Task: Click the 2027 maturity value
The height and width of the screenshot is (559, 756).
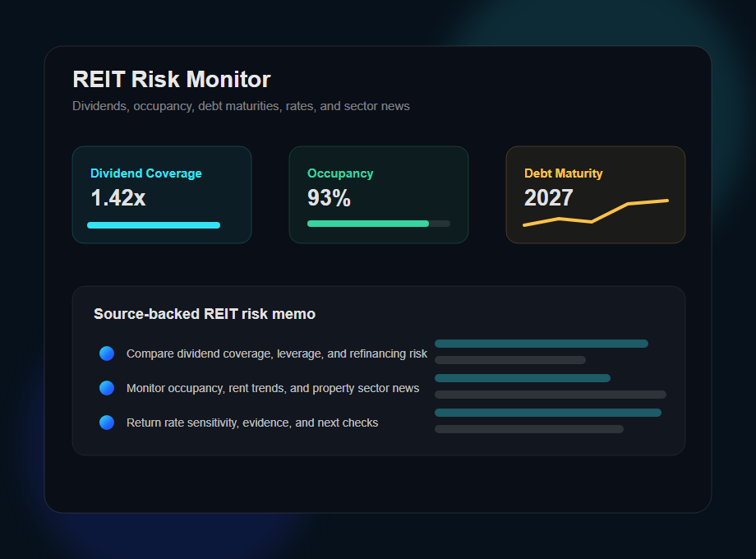Action: pos(548,198)
